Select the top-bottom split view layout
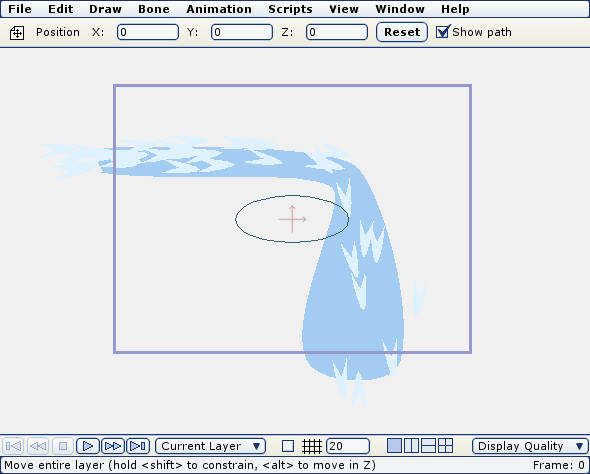Screen dimensions: 590x474 tap(429, 446)
